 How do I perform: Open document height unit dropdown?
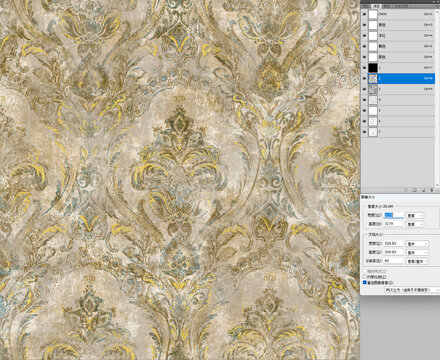coord(417,252)
